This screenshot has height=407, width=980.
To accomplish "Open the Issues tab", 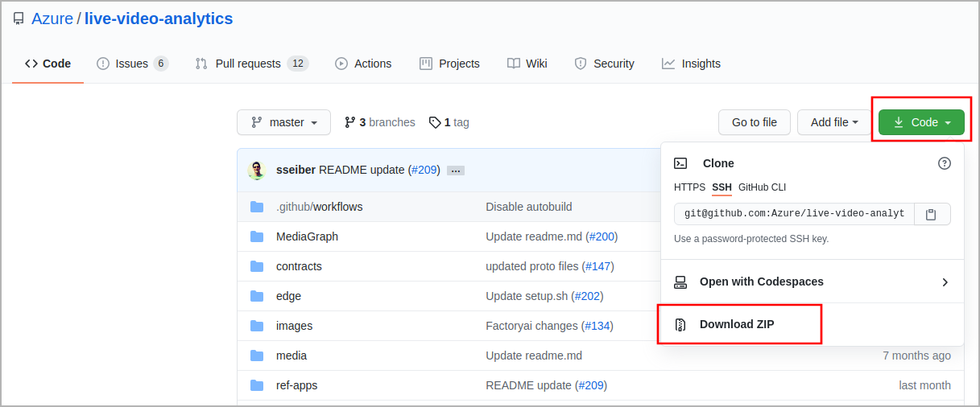I will (x=132, y=64).
